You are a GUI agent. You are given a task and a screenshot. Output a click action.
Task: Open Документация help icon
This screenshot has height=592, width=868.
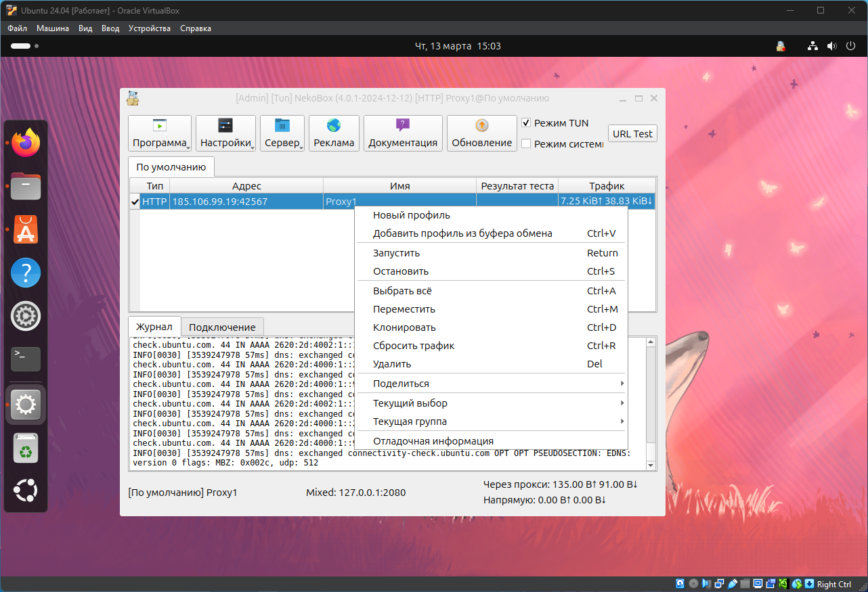click(x=403, y=125)
